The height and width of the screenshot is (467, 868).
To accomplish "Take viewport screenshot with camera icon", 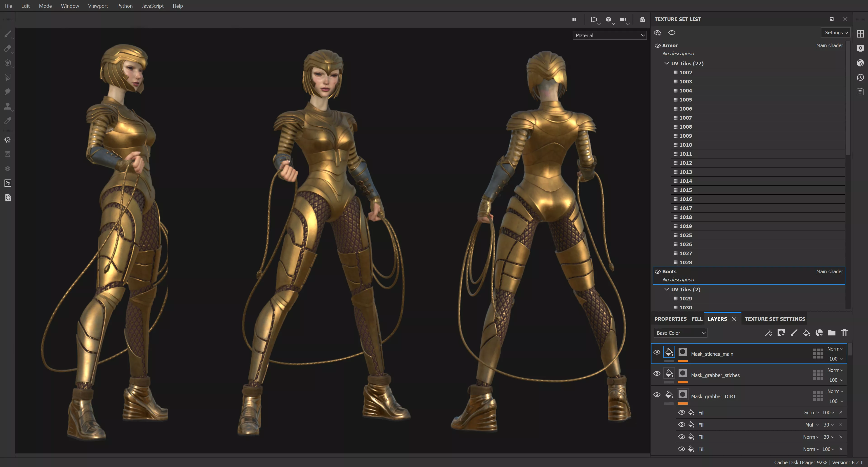I will coord(642,19).
